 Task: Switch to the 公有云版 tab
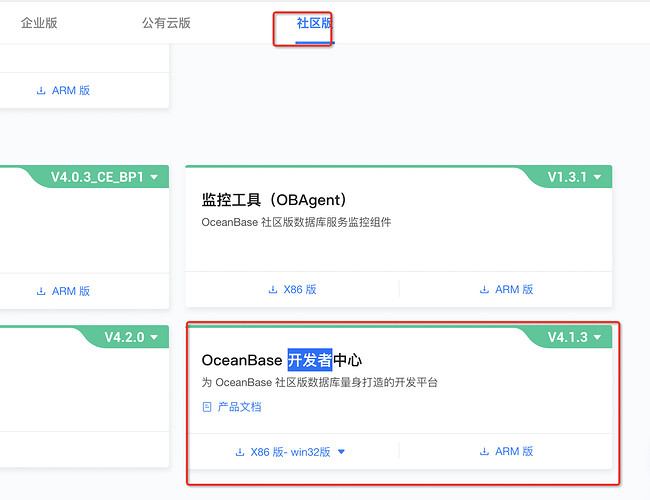[x=166, y=23]
